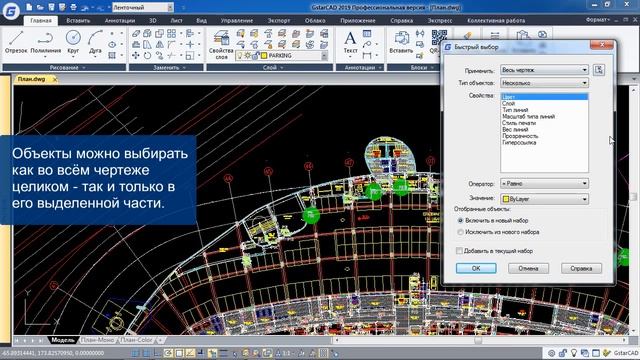Click the lock icon in status bar
Image resolution: width=640 pixels, height=360 pixels.
click(x=563, y=353)
